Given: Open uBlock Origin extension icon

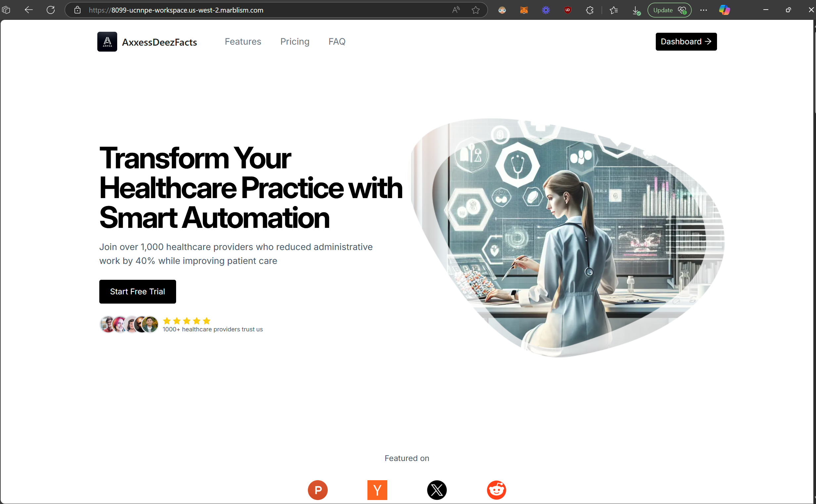Looking at the screenshot, I should 567,10.
